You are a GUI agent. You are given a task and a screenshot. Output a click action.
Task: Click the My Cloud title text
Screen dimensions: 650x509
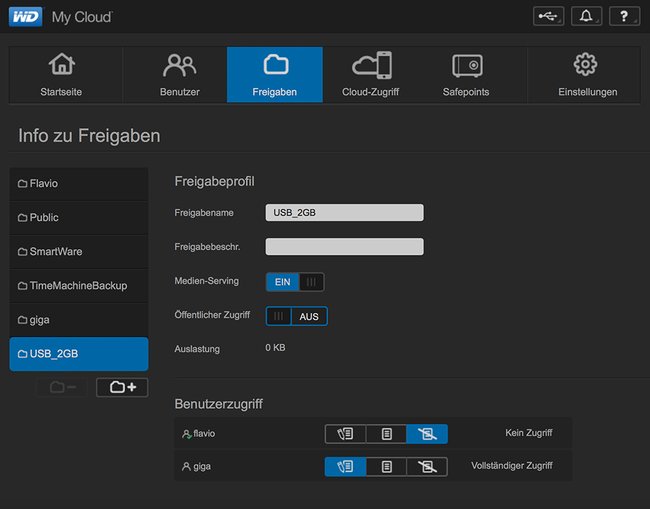coord(82,17)
